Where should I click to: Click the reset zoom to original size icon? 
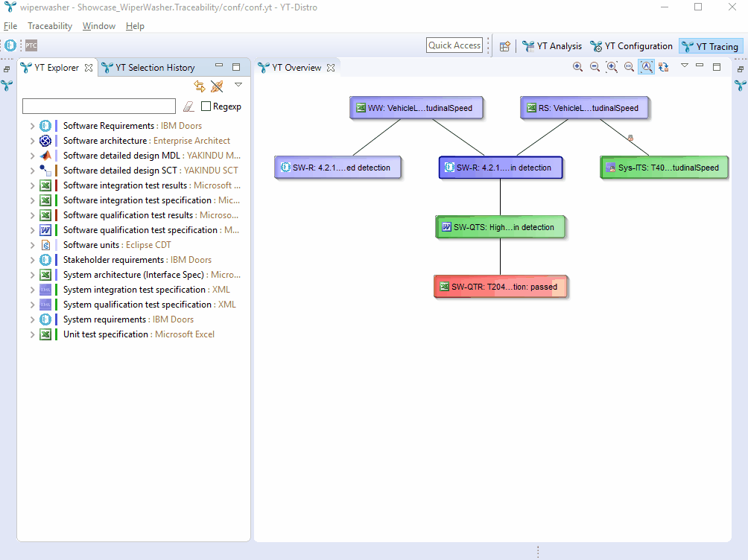coord(629,66)
